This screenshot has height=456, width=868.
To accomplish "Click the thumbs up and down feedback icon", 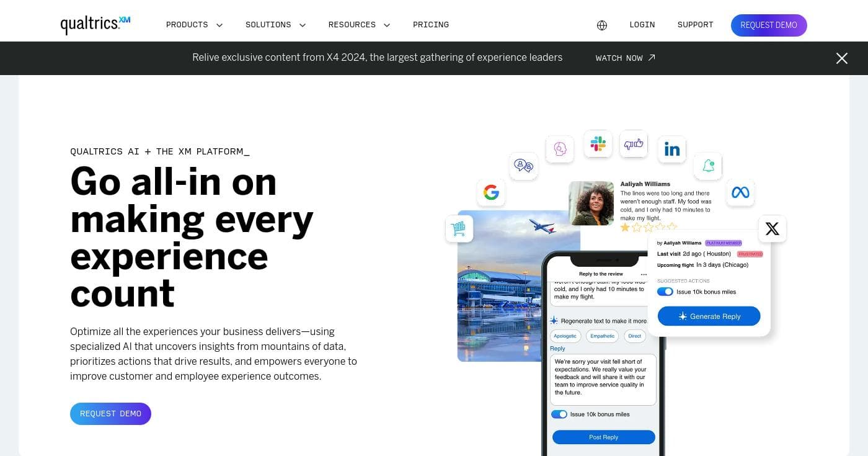I will (633, 144).
